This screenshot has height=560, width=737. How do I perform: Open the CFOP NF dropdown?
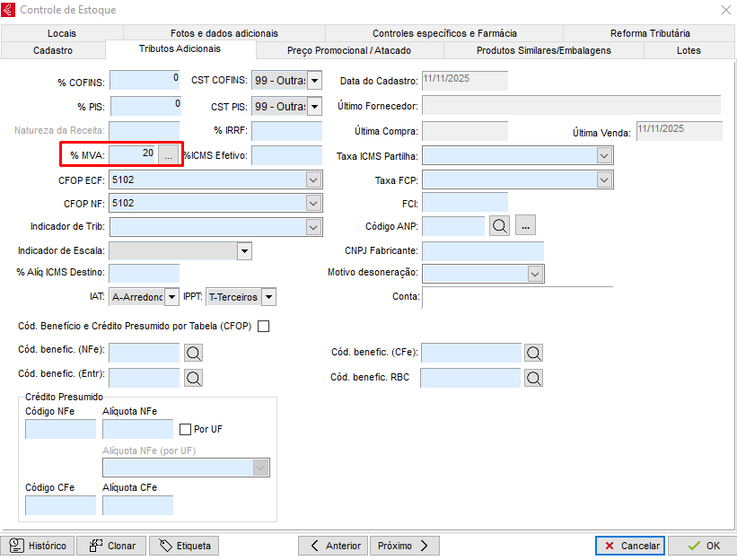[x=313, y=204]
